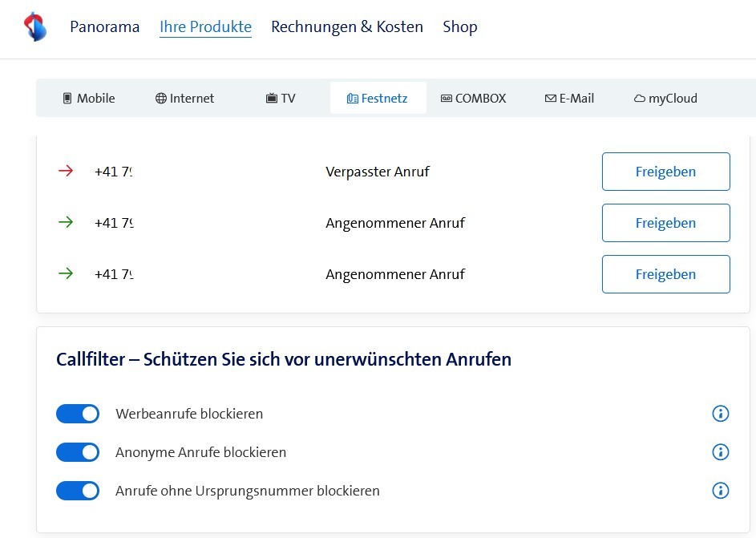This screenshot has height=538, width=756.
Task: Open info icon for Werbeanrufe blockieren
Action: click(x=721, y=414)
